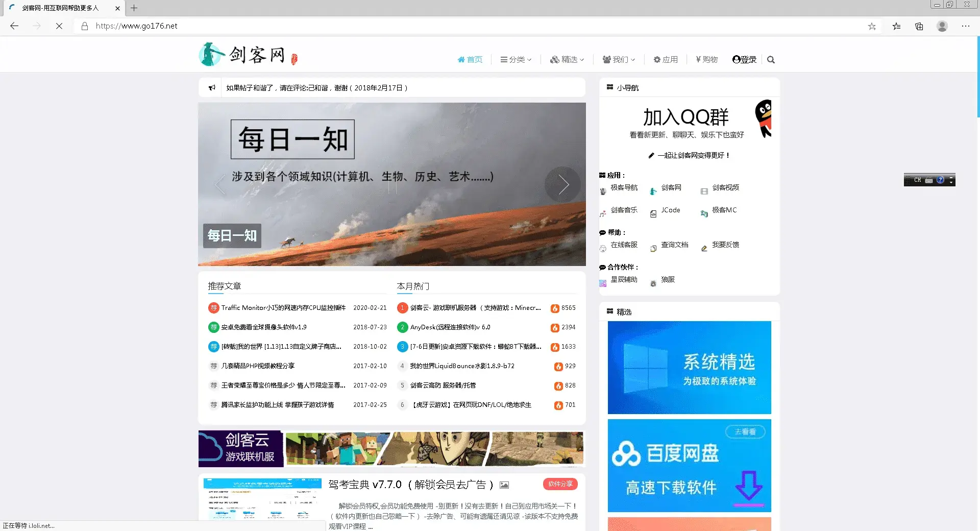Click the 每日一知 banner caption

(x=232, y=236)
